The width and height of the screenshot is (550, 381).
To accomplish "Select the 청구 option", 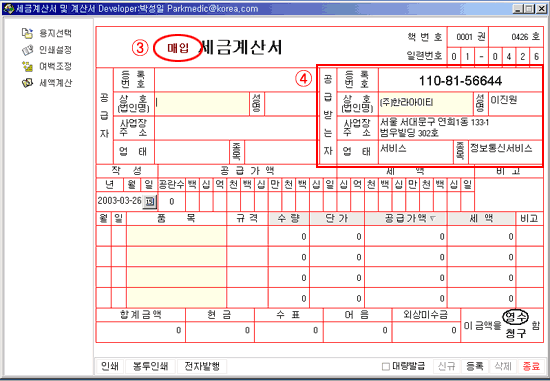I will (x=516, y=333).
